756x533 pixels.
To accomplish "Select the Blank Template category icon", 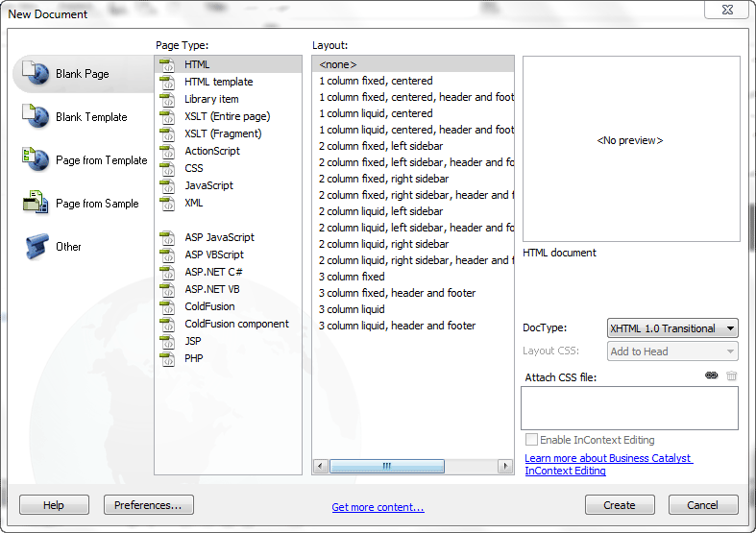I will (x=36, y=116).
